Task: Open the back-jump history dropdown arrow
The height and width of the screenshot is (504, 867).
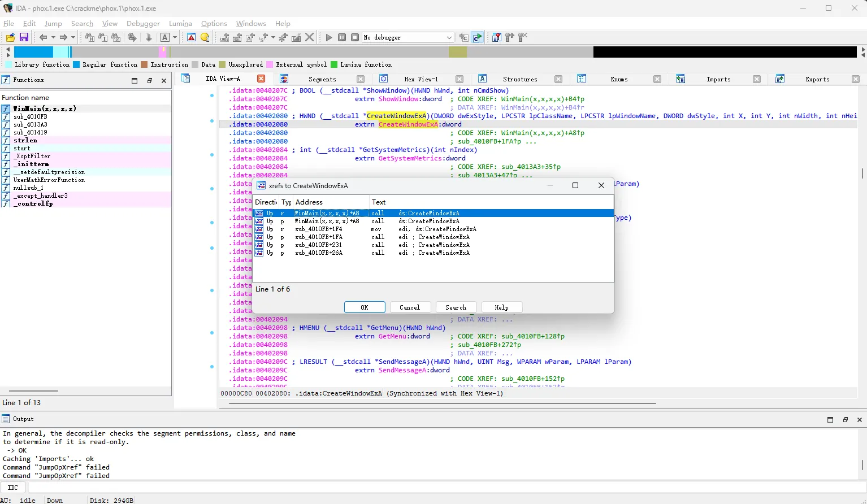Action: click(x=53, y=37)
